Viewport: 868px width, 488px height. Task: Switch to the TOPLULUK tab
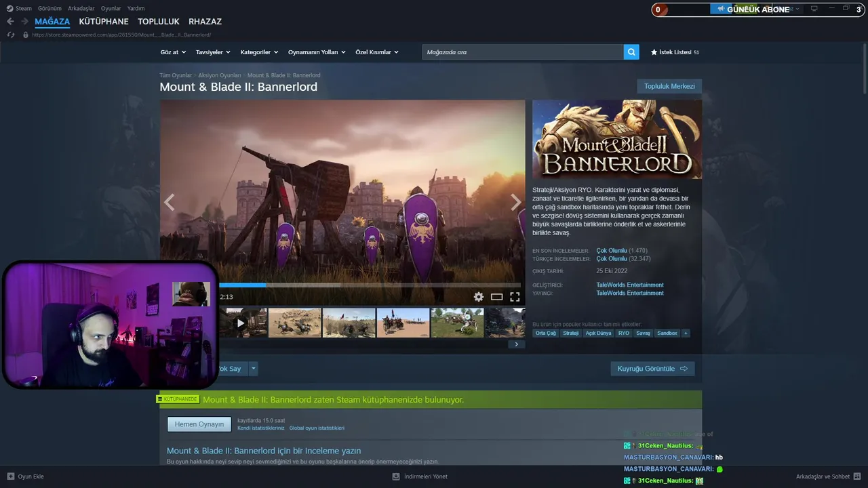click(x=159, y=22)
